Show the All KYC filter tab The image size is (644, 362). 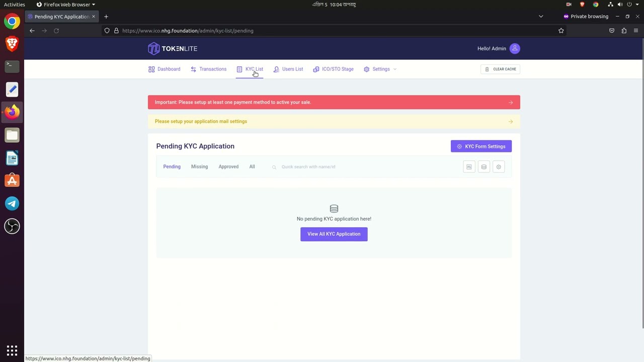pyautogui.click(x=252, y=167)
